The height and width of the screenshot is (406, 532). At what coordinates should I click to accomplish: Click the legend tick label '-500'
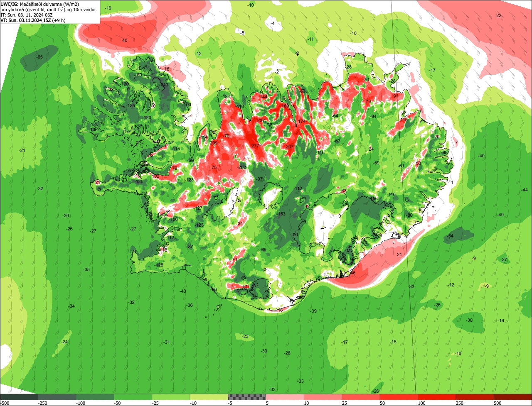pyautogui.click(x=5, y=403)
